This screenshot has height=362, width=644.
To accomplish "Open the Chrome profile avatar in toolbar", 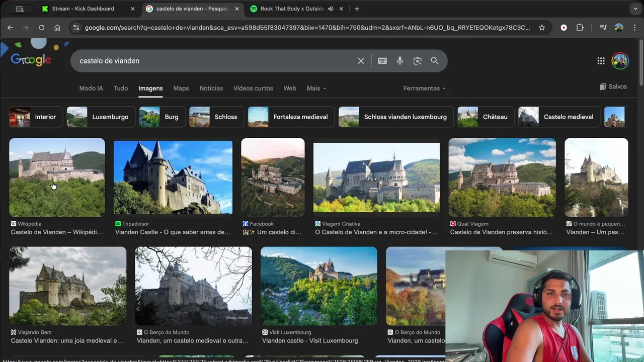I will [619, 28].
